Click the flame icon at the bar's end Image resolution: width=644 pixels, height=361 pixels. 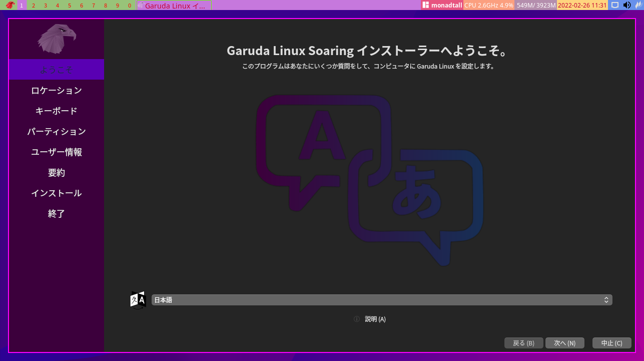638,5
